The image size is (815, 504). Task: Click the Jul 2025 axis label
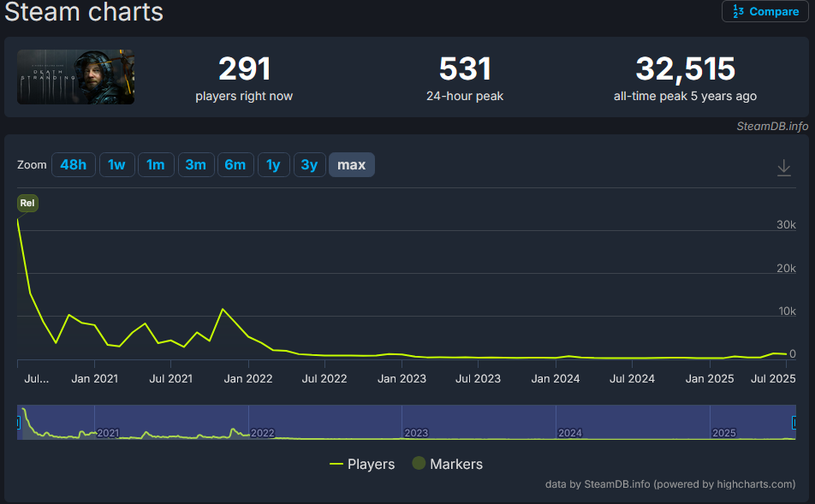773,379
